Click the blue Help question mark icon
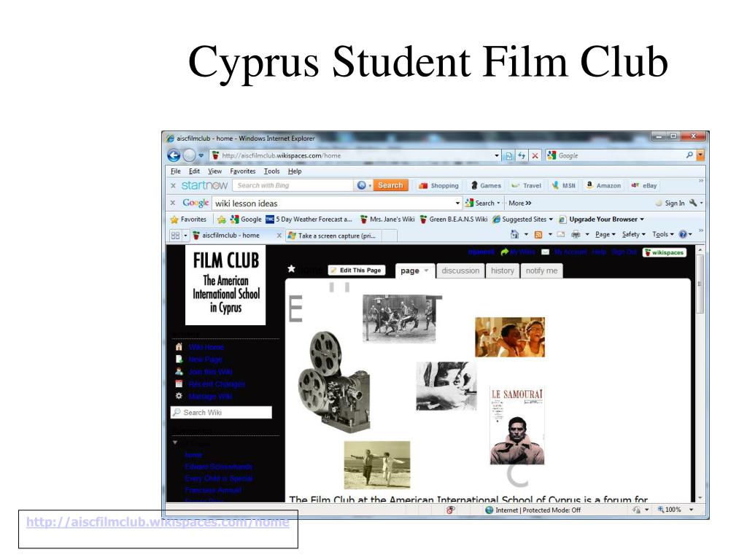 (683, 234)
